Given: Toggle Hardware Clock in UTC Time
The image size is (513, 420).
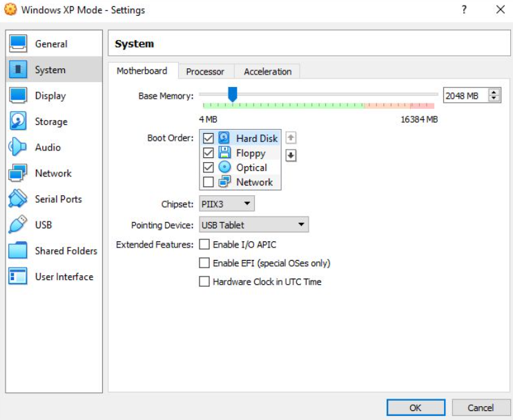Looking at the screenshot, I should point(204,281).
